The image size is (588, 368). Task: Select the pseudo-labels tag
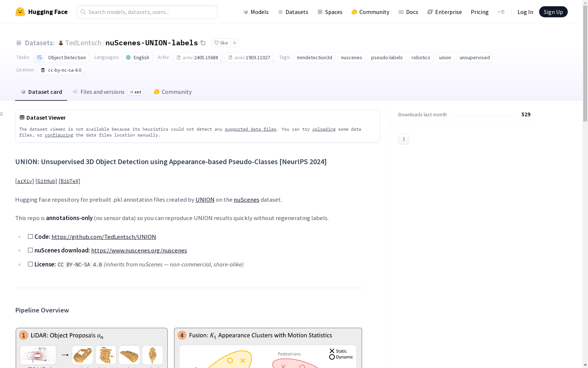[387, 57]
